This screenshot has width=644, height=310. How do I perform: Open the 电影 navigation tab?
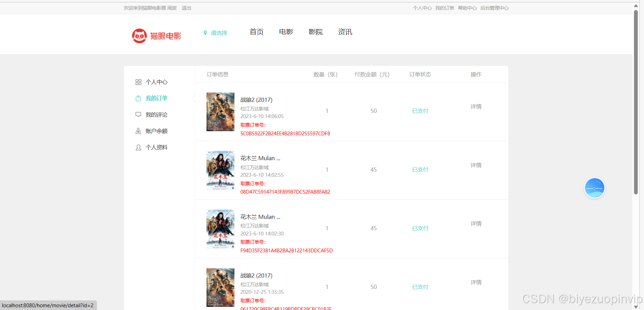(286, 32)
